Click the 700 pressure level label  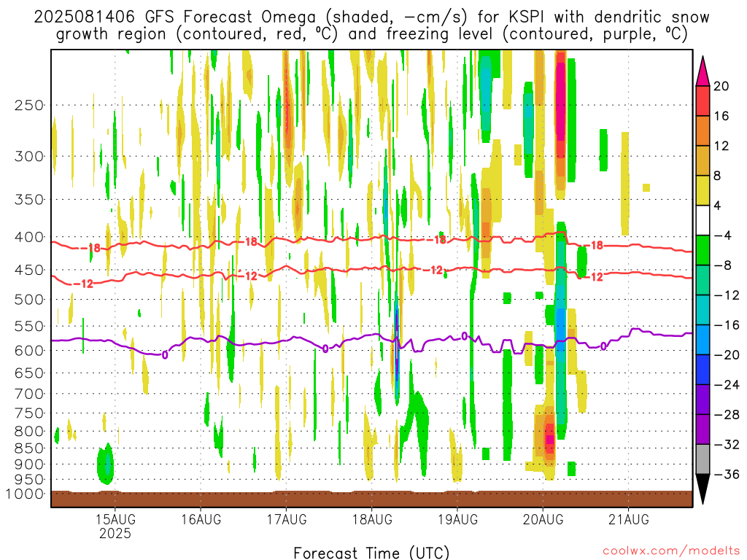click(29, 394)
